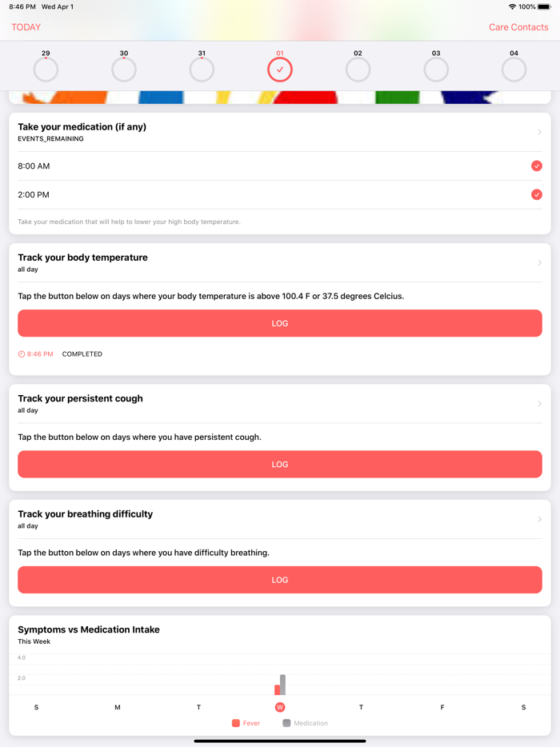Tap LOG for breathing difficulty
The height and width of the screenshot is (747, 560).
[279, 580]
